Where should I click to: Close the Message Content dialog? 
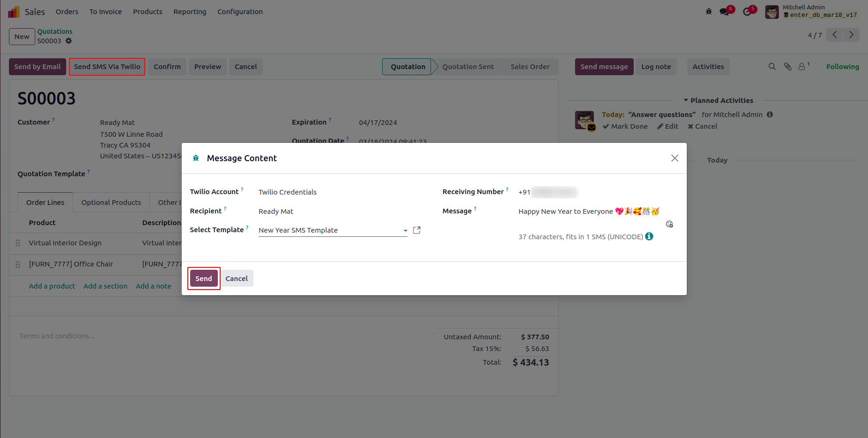click(x=675, y=158)
